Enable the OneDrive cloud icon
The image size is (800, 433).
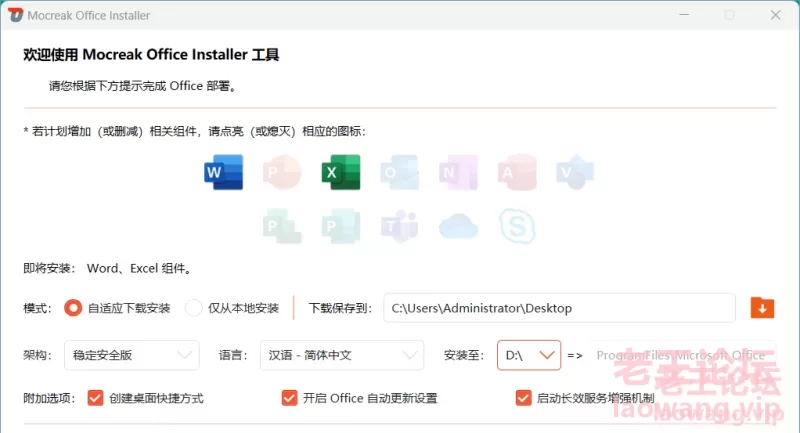point(458,226)
